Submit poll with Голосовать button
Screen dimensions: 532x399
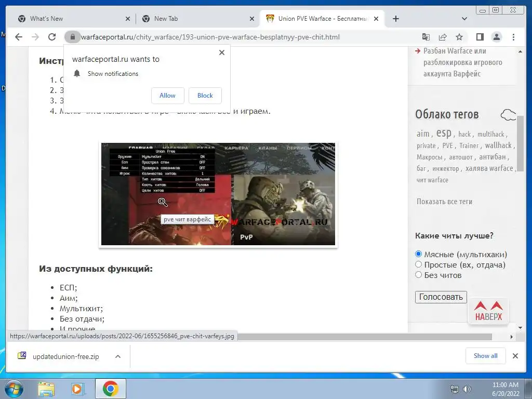(441, 297)
